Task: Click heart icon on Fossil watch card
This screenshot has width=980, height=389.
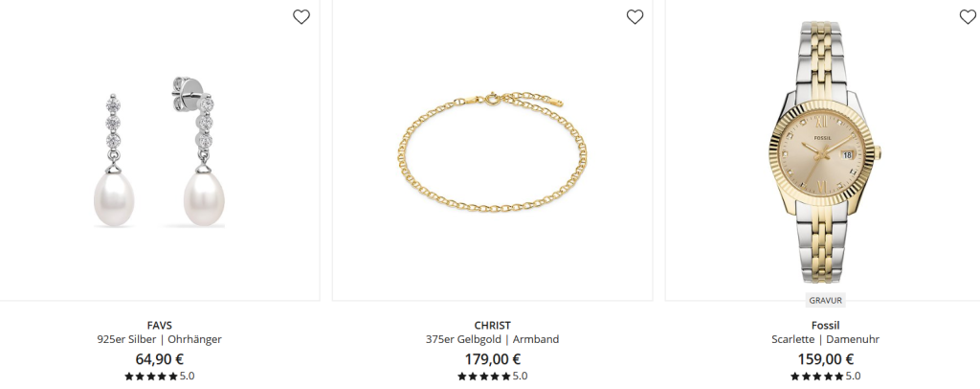Action: pos(968,17)
